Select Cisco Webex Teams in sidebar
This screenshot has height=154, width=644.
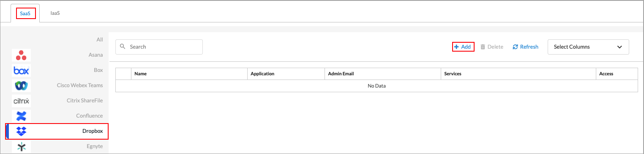click(80, 85)
